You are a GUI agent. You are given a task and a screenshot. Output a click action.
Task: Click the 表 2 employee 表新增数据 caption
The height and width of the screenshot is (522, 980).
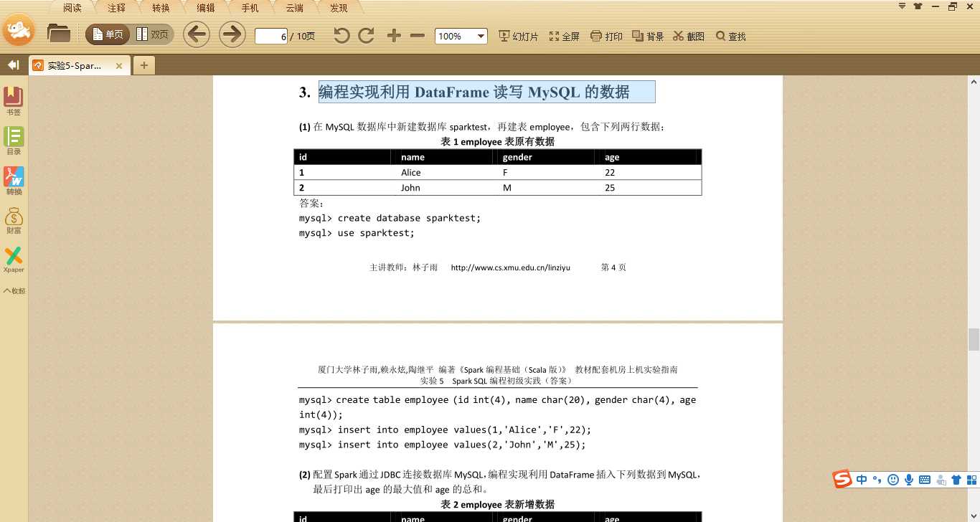pyautogui.click(x=497, y=504)
